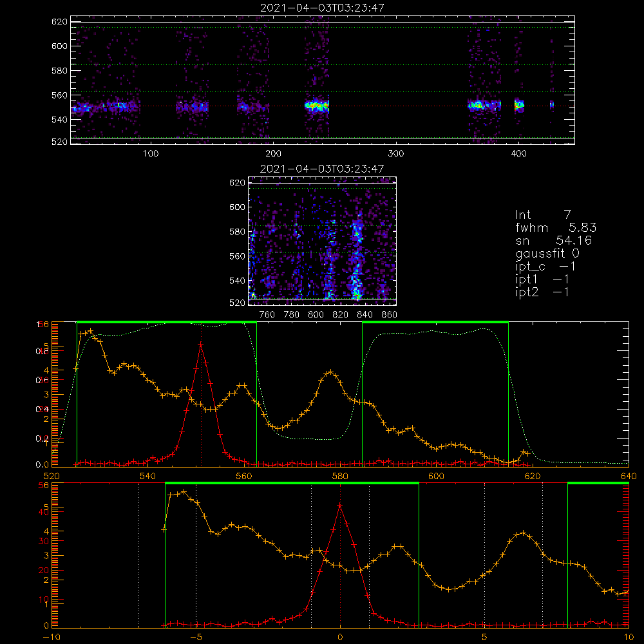Click x-axis label 200 on top spectrogram
644x644 pixels.
point(273,154)
